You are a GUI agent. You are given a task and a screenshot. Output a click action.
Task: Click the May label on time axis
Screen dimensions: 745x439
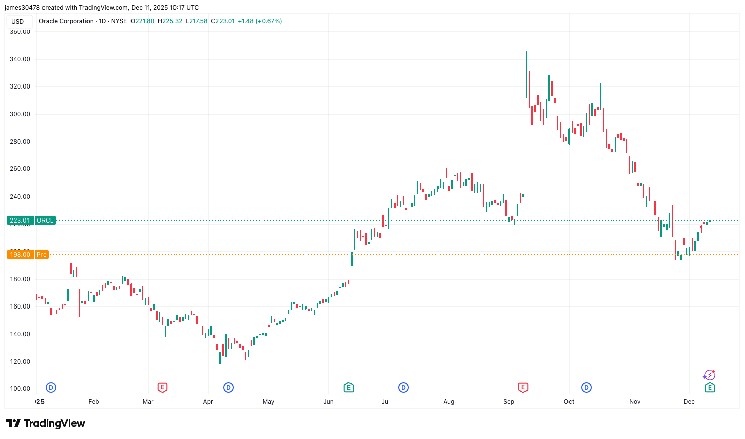click(x=268, y=401)
